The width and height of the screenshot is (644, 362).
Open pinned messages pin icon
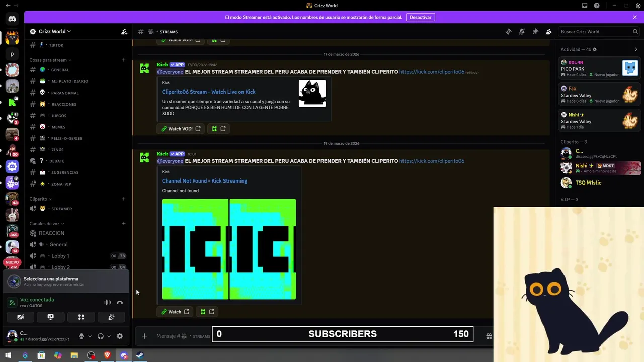[x=535, y=31]
